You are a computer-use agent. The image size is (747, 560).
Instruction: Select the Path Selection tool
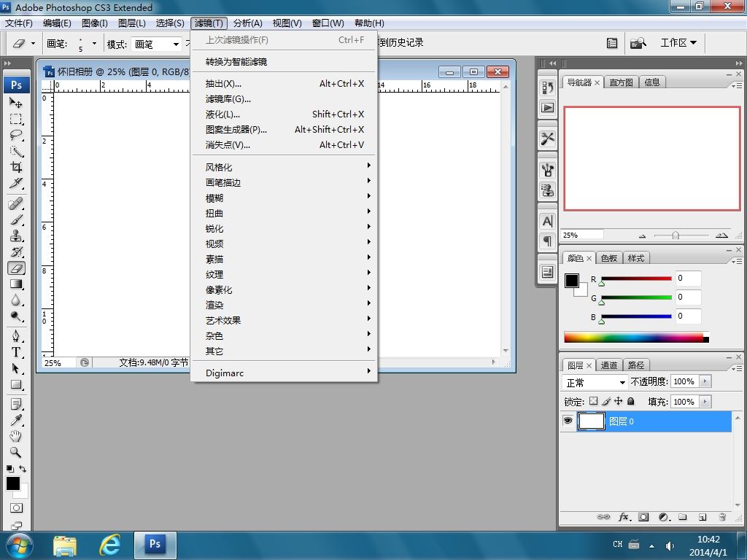point(16,368)
